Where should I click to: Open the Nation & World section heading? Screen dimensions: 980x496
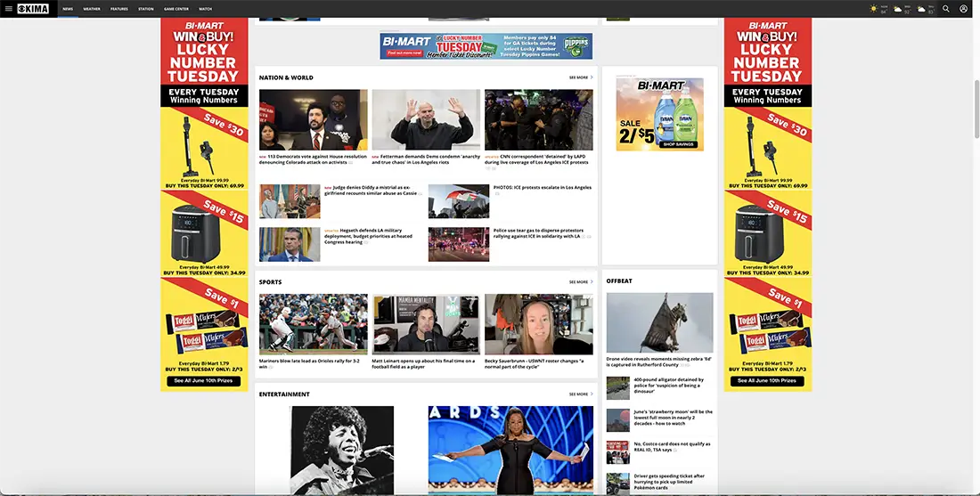[286, 77]
